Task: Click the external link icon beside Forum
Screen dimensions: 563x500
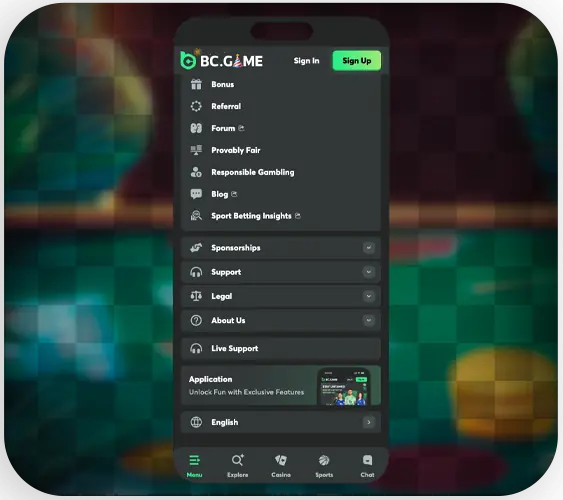Action: coord(241,128)
